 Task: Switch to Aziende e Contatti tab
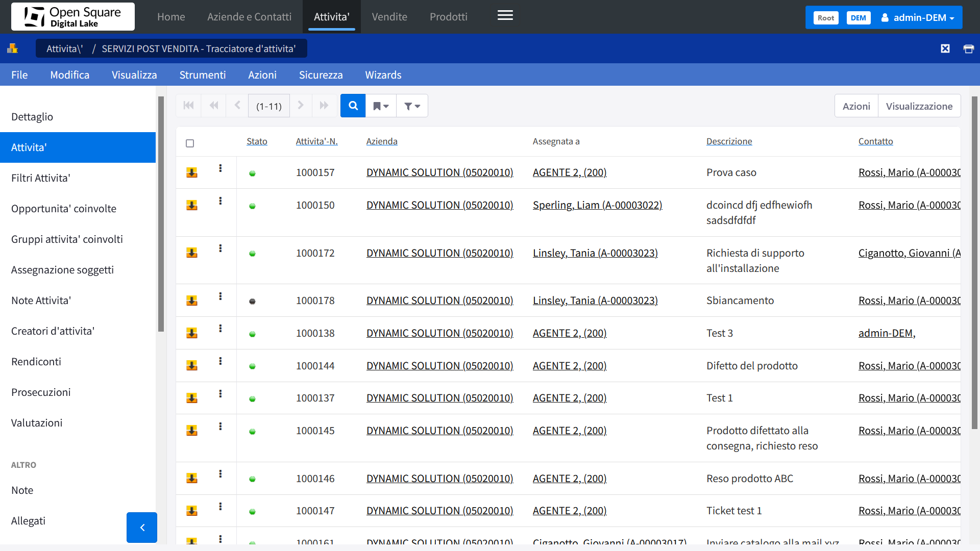click(249, 17)
